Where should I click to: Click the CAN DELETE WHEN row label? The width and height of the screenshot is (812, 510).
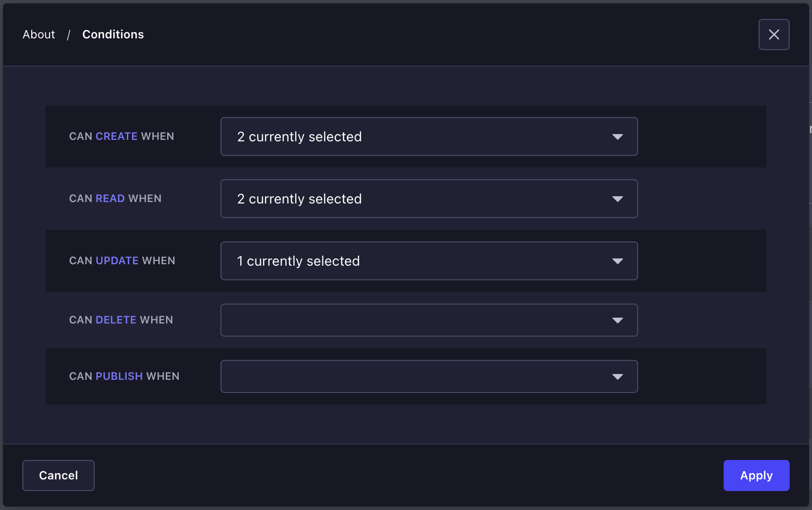(120, 320)
